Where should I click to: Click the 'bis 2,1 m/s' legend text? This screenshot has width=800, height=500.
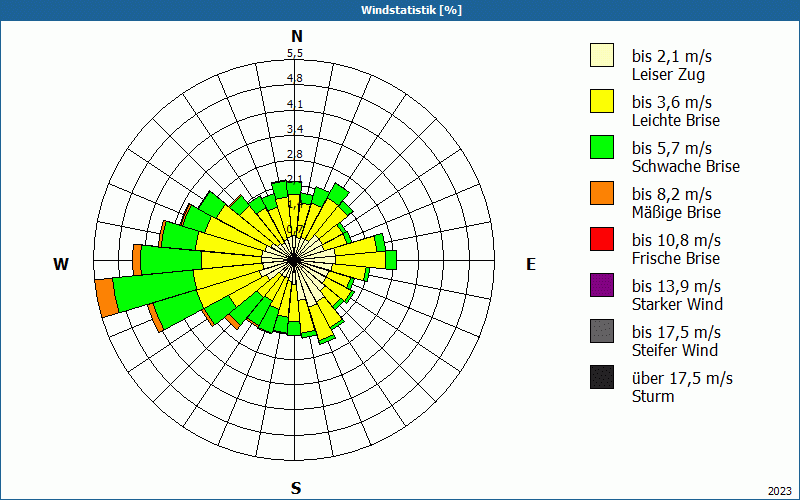tap(672, 55)
